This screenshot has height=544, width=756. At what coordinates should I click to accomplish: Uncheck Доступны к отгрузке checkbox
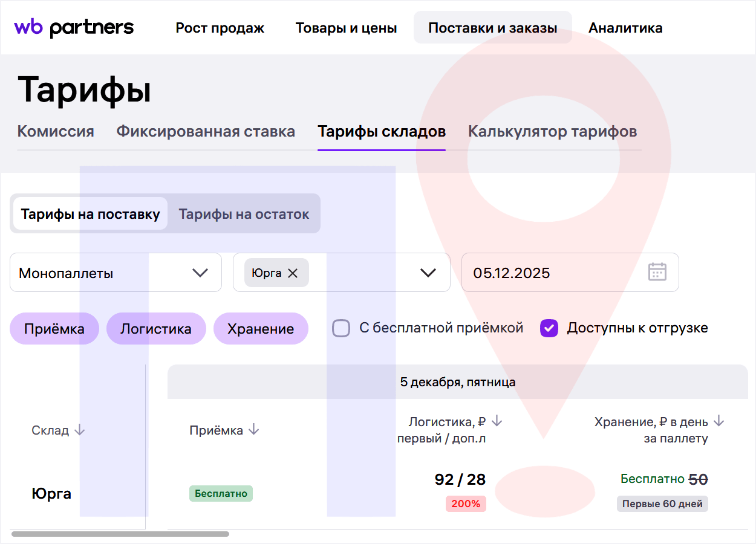coord(549,328)
